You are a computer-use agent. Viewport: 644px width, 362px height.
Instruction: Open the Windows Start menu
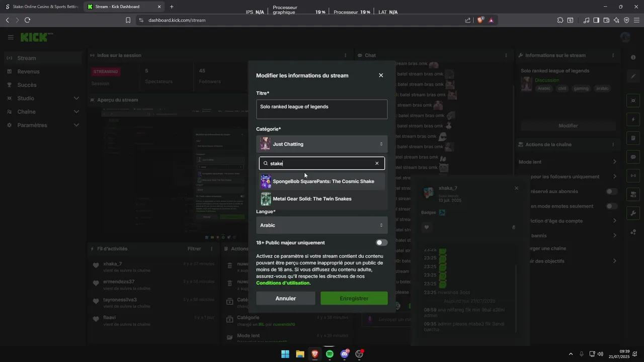point(285,354)
